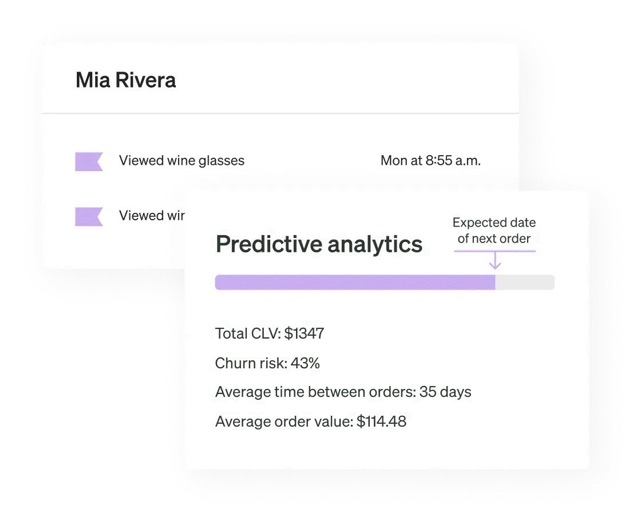Click the divider line below the Mia Rivera name
Viewport: 640px width, 520px height.
tap(280, 114)
